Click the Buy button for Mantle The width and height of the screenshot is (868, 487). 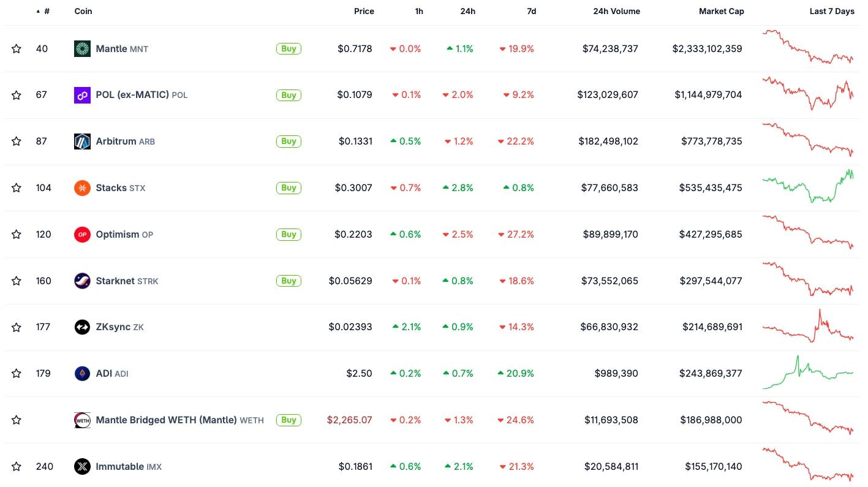(x=289, y=48)
